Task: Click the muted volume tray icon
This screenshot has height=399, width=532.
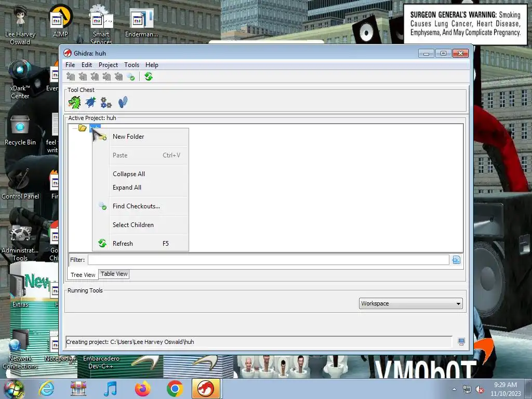Action: click(480, 390)
